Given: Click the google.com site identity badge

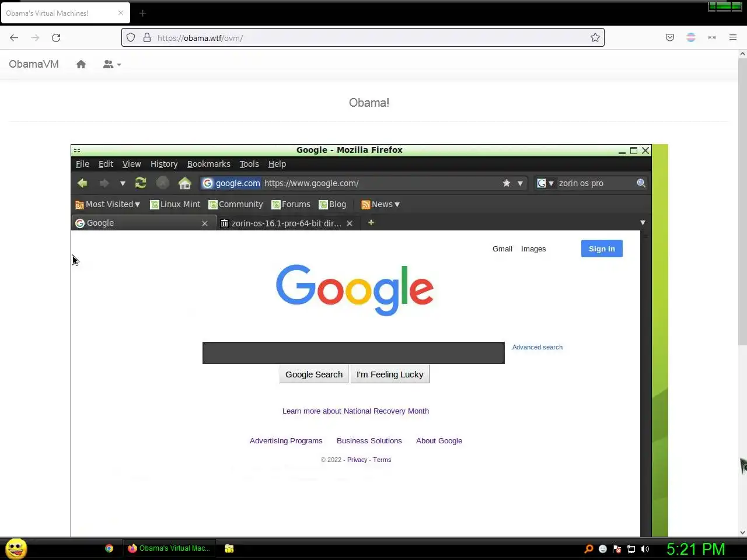Looking at the screenshot, I should coord(231,183).
